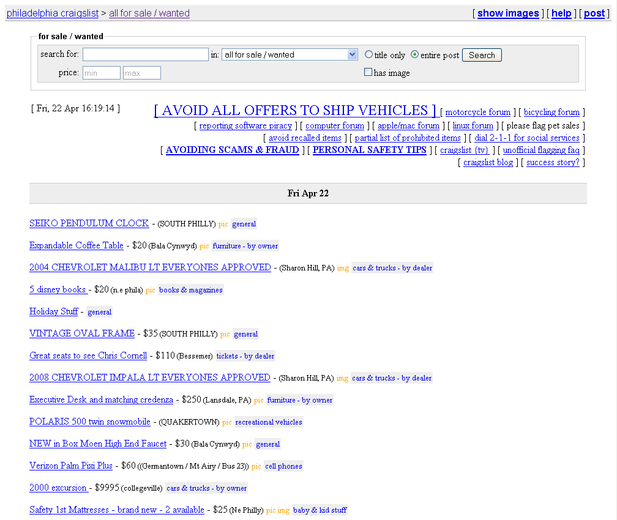Select the 'entire post' radio button
The image size is (617, 520).
click(x=415, y=54)
